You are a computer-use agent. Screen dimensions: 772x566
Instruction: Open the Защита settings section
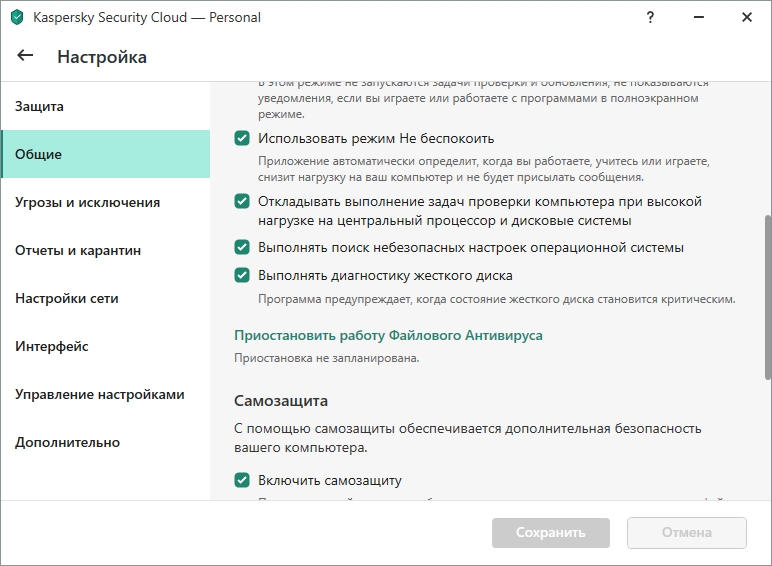pos(105,106)
